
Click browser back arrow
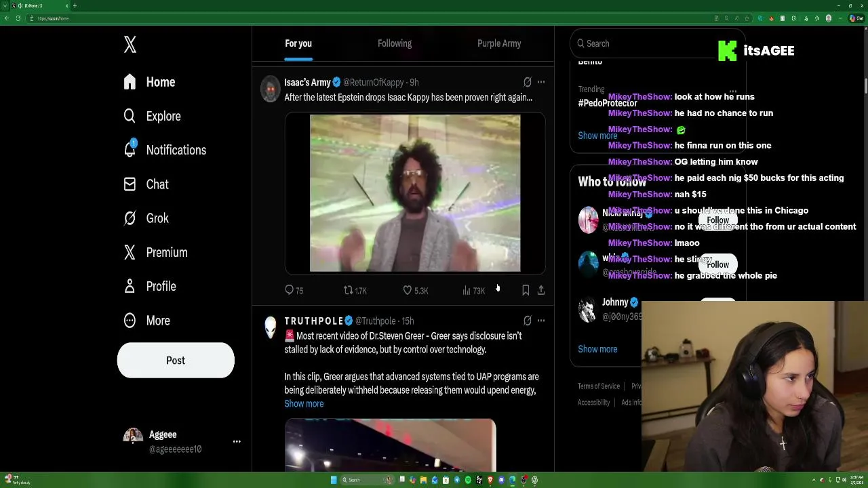[7, 18]
